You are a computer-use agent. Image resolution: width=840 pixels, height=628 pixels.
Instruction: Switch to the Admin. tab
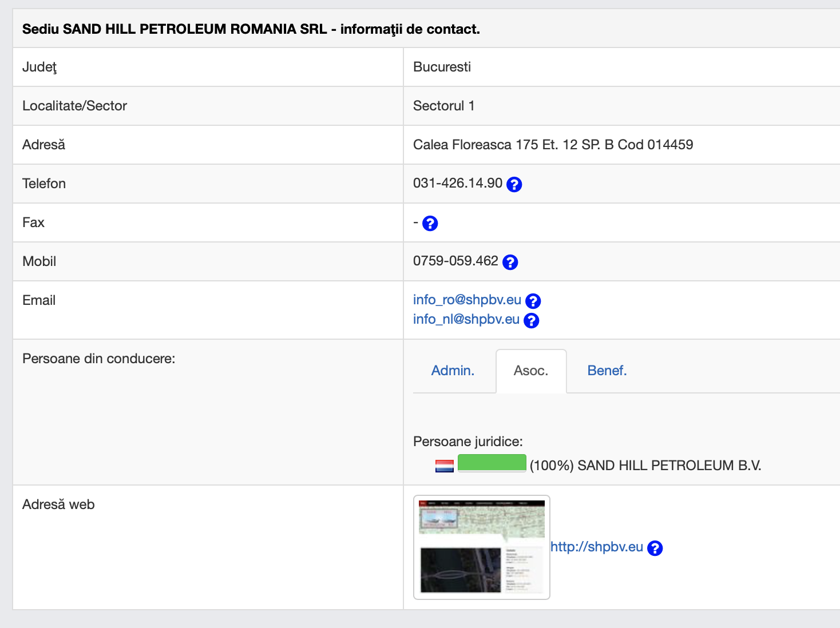pos(453,371)
